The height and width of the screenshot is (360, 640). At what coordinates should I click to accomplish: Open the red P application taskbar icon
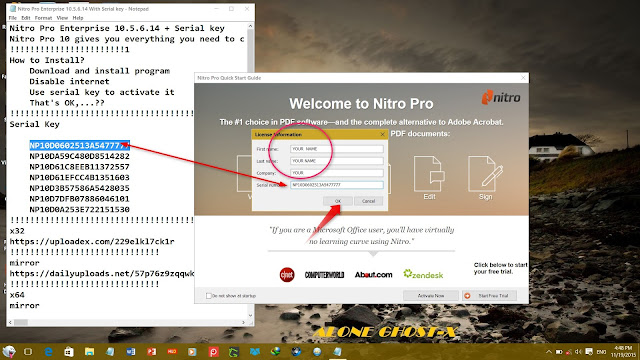click(213, 351)
